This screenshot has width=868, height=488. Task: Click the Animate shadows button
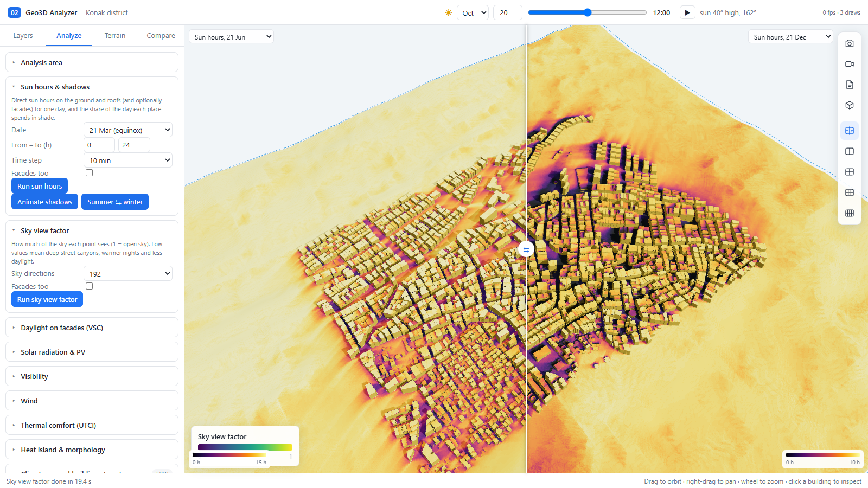[44, 202]
